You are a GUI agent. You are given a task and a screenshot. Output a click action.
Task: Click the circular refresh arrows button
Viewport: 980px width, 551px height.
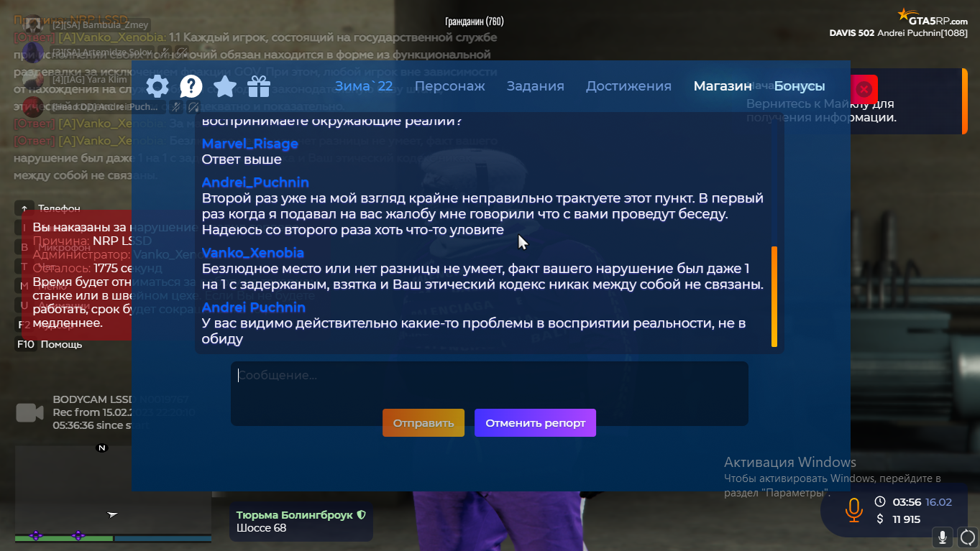[968, 537]
